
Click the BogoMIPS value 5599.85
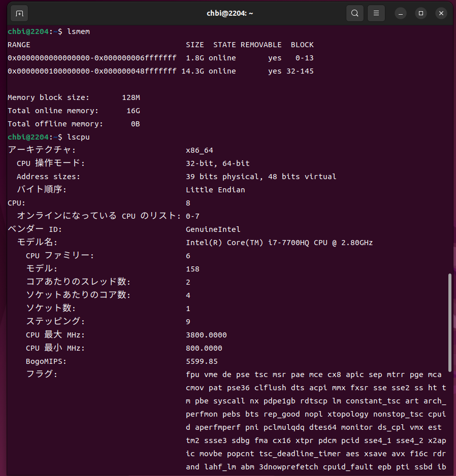coord(202,361)
